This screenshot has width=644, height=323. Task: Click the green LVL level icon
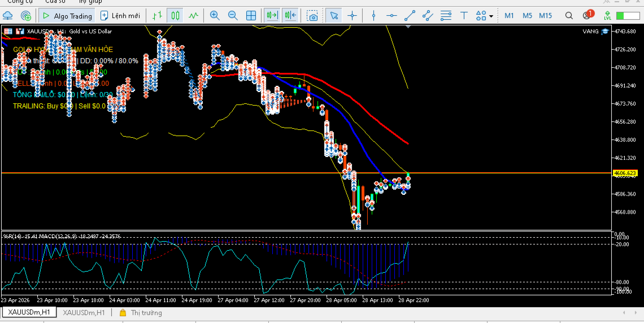click(607, 16)
